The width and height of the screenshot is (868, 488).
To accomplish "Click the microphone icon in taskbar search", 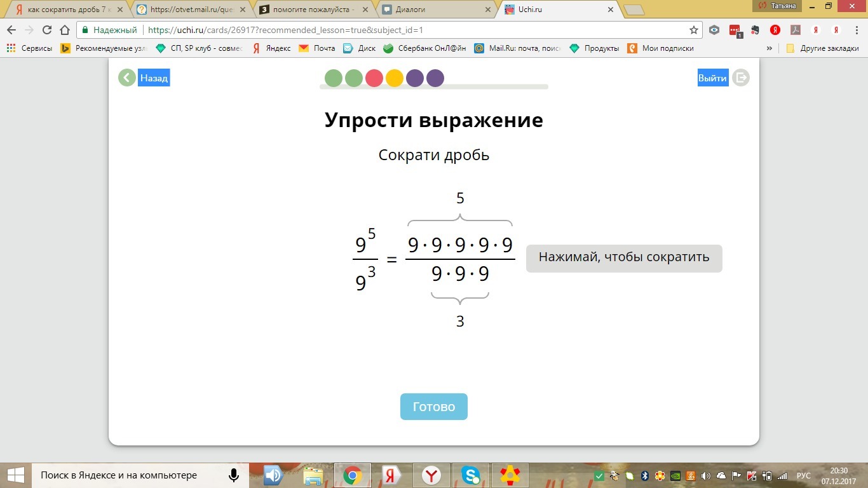I will click(234, 475).
